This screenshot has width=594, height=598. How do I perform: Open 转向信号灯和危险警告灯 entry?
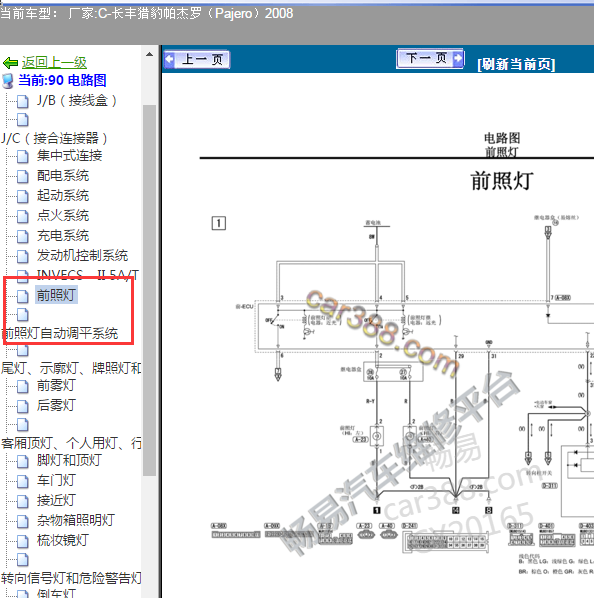[71, 578]
